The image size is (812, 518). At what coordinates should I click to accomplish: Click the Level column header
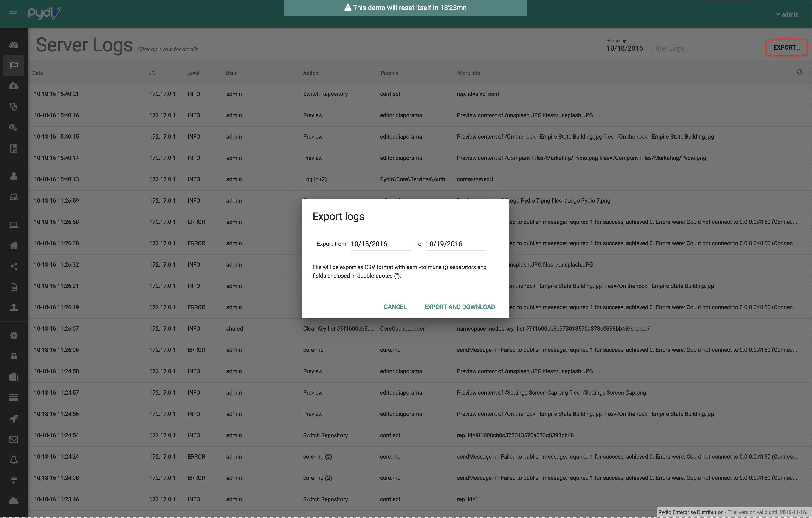(193, 73)
